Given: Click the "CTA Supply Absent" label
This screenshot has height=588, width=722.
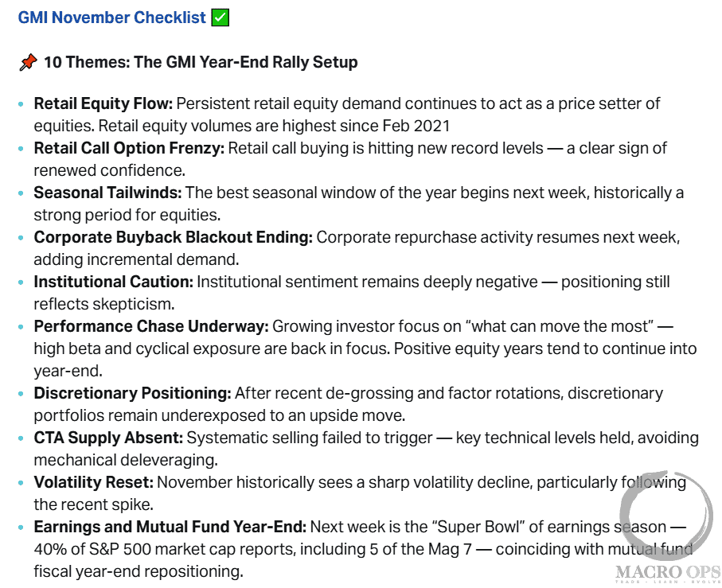Looking at the screenshot, I should point(107,438).
